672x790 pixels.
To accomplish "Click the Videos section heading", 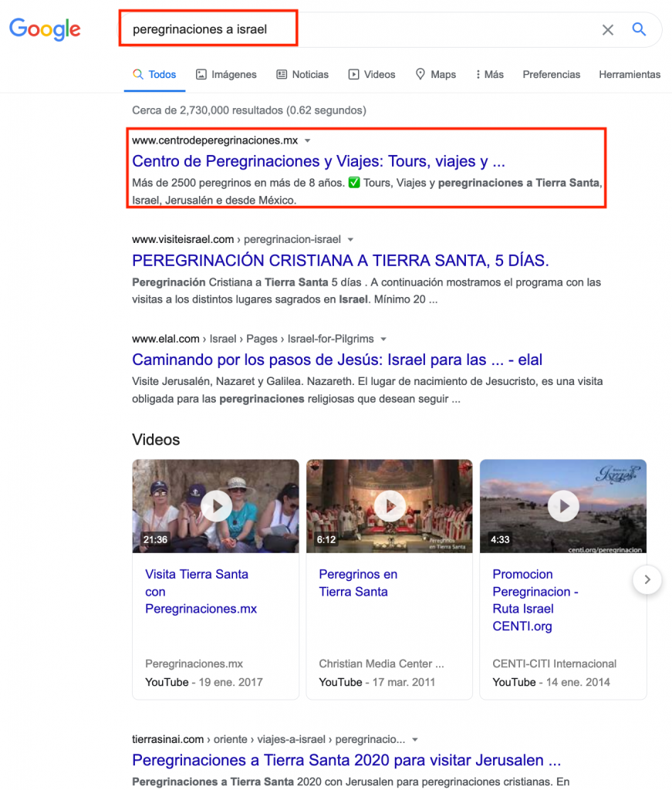I will pyautogui.click(x=156, y=439).
